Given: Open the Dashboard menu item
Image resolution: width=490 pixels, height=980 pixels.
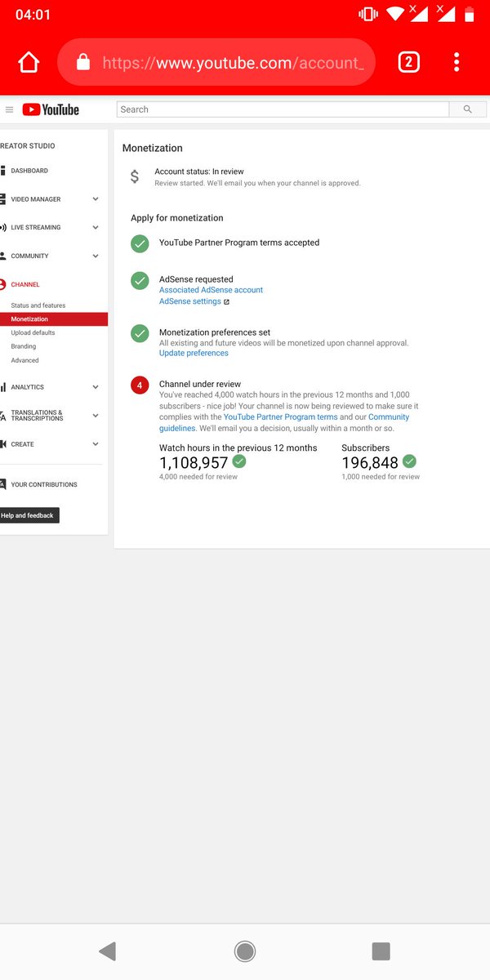Looking at the screenshot, I should click(x=29, y=171).
